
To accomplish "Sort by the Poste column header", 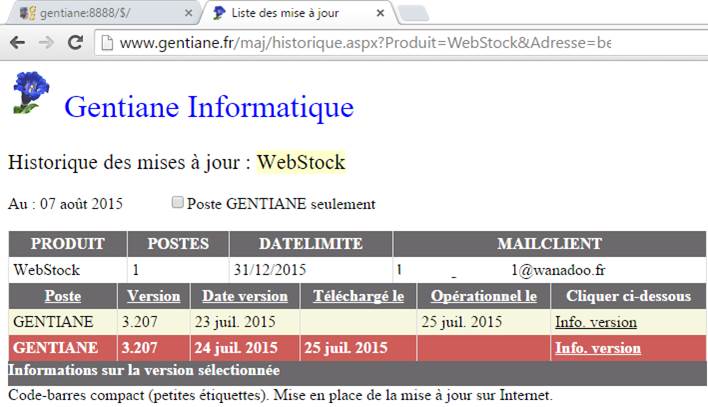I will 63,296.
